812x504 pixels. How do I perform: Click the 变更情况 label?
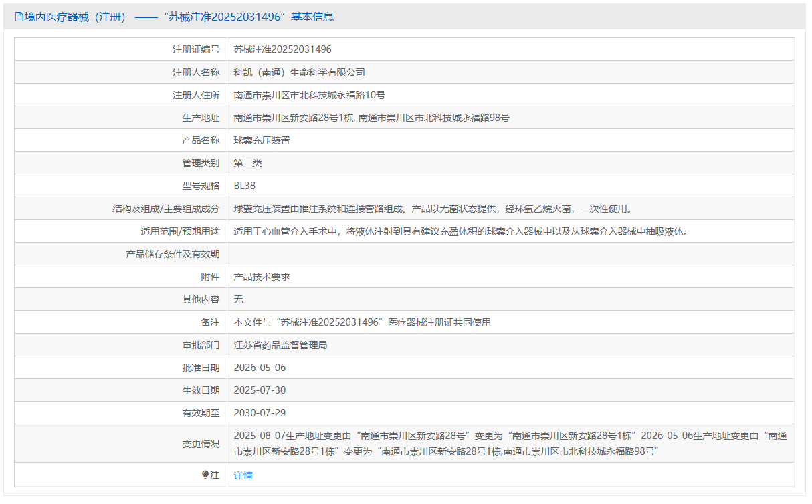coord(201,443)
